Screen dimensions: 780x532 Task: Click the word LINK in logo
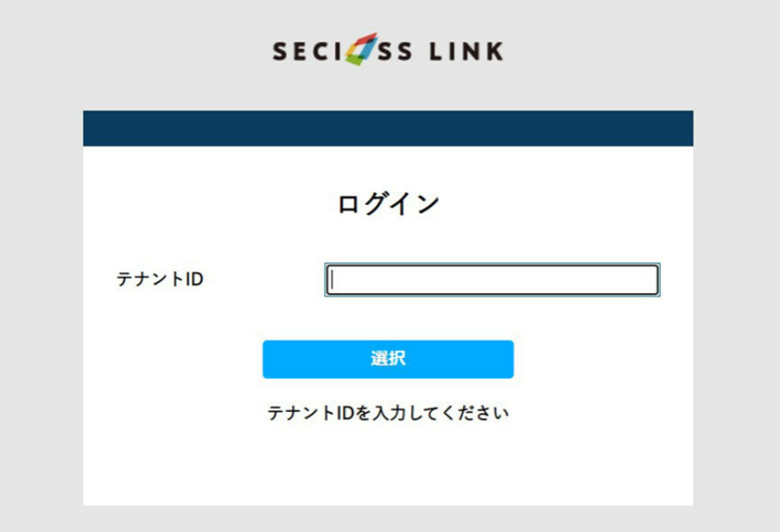pyautogui.click(x=467, y=52)
